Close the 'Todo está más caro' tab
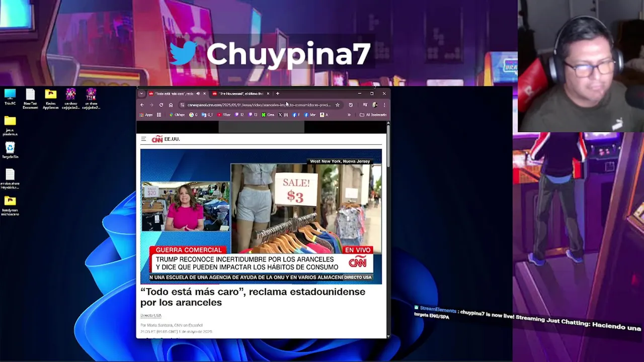Screen dimensions: 644x362 click(x=204, y=94)
